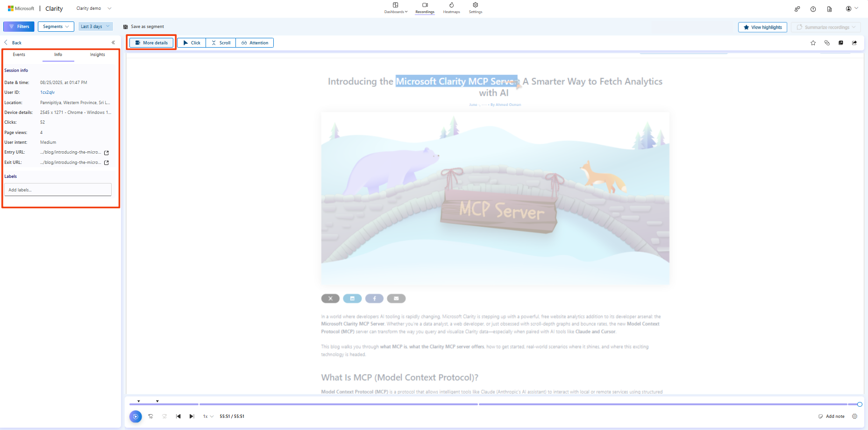This screenshot has width=868, height=430.
Task: Click Add note button
Action: 832,416
